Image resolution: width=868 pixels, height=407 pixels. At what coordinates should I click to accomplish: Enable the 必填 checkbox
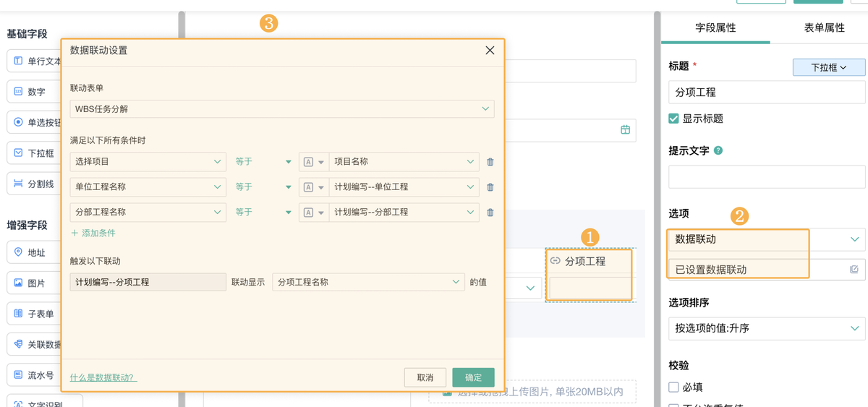click(674, 387)
